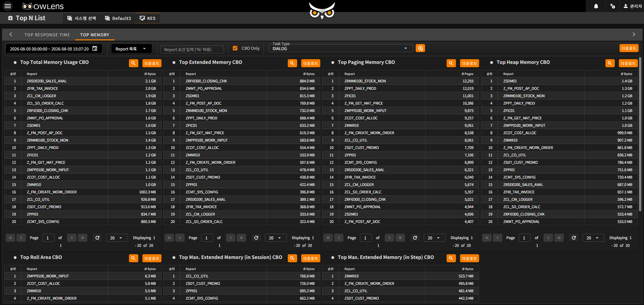
Task: Search in Top Total Memory Usage CBO panel
Action: [134, 63]
